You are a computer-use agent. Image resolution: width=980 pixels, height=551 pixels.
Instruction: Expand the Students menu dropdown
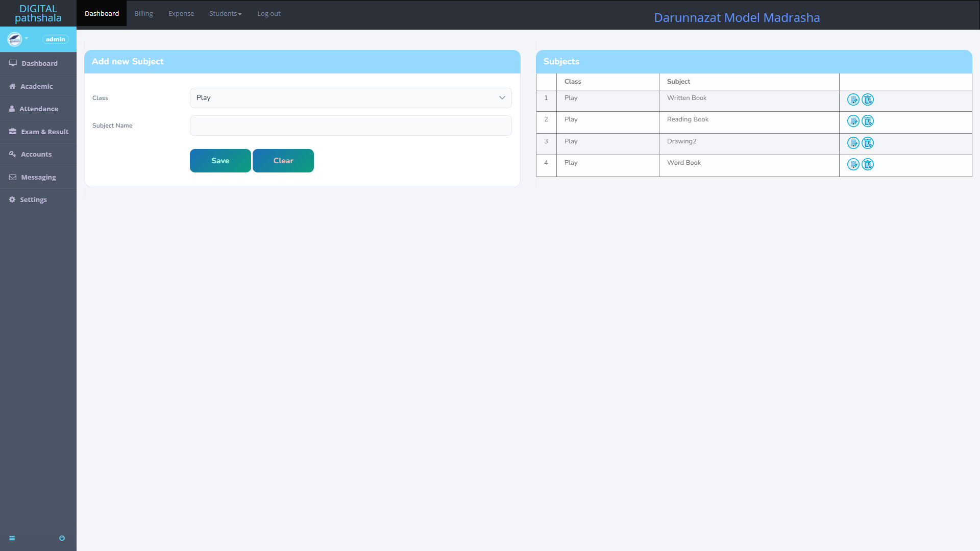pos(225,14)
